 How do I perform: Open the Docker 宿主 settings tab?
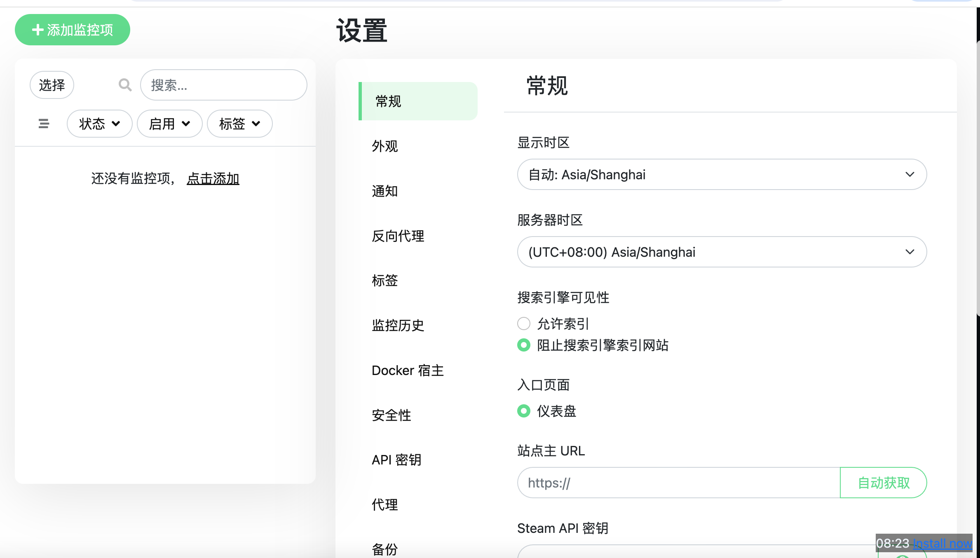click(408, 370)
